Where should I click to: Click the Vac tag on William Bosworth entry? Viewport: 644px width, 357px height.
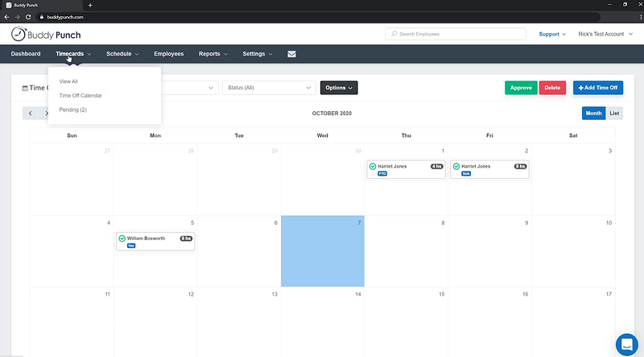click(x=131, y=246)
